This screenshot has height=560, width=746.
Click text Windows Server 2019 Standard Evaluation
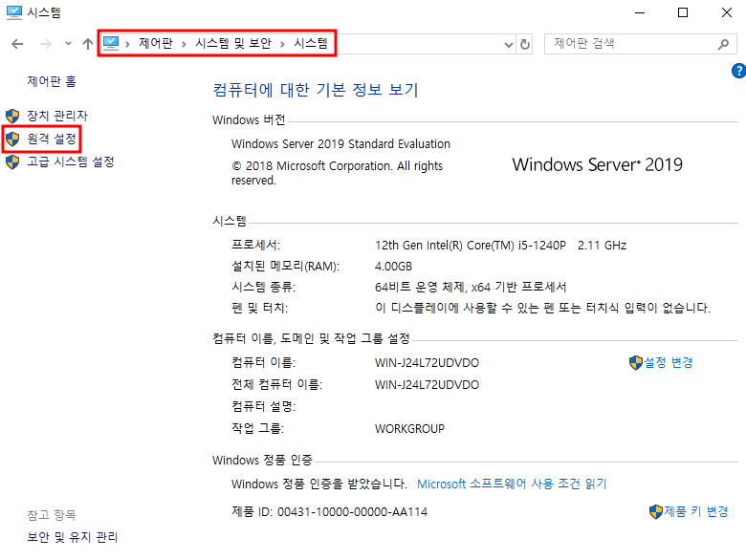(340, 144)
